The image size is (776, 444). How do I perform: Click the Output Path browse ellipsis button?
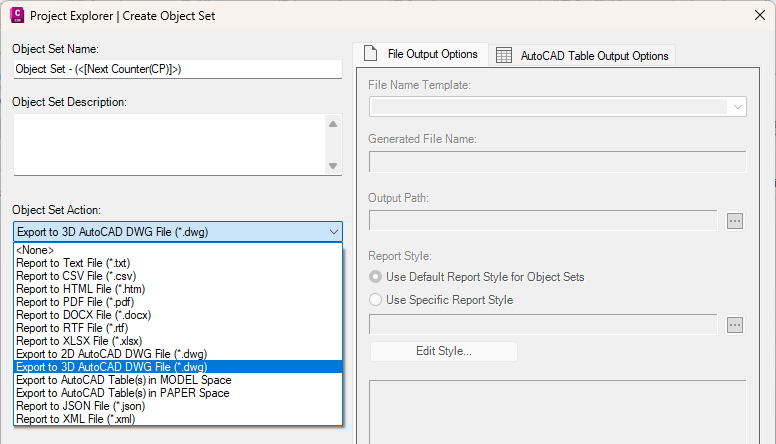[x=735, y=221]
